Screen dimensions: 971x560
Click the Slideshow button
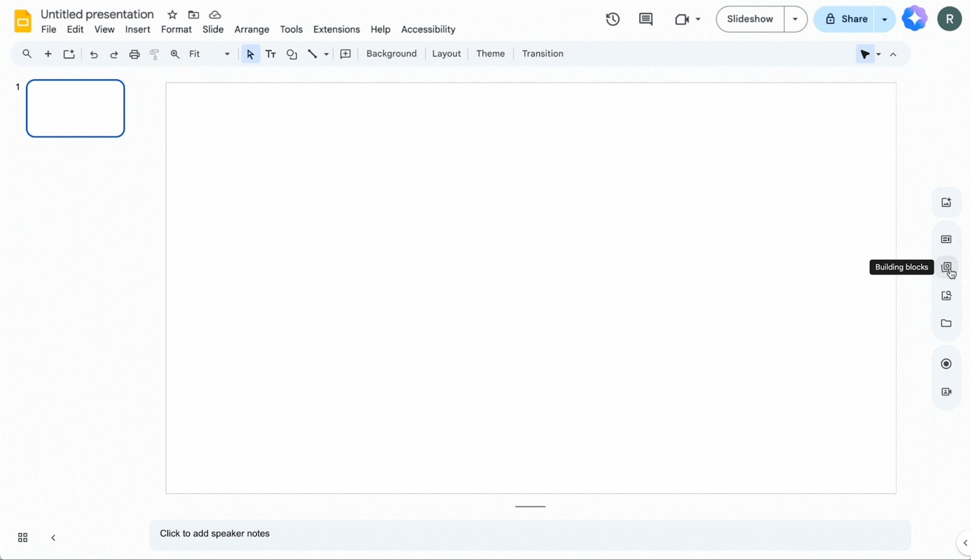click(750, 19)
